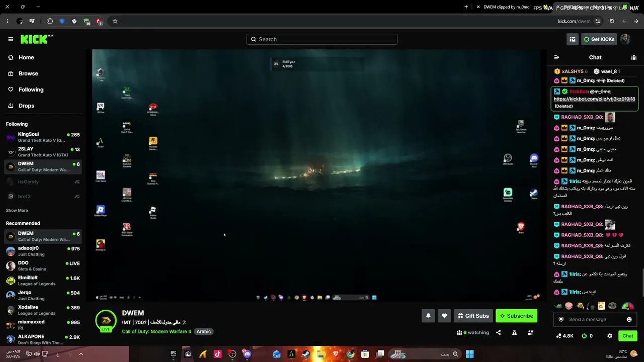
Task: Switch to 'DWEM clipped by m_0mq' tab
Action: tap(507, 7)
